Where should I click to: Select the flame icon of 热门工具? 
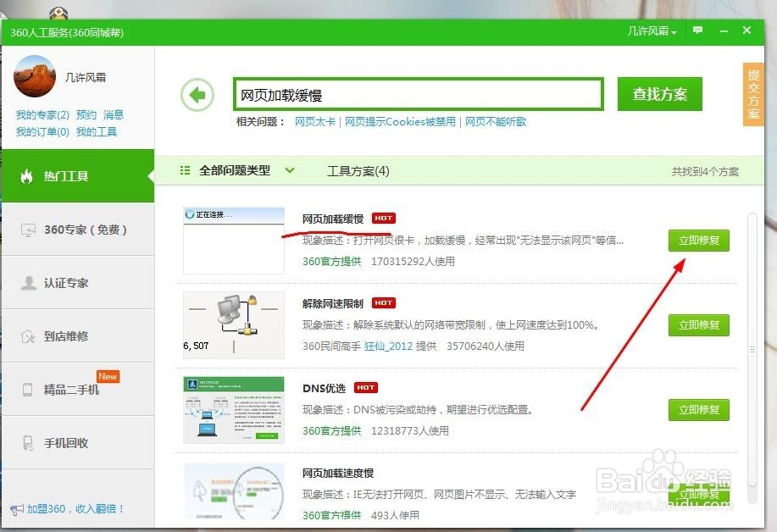(26, 176)
